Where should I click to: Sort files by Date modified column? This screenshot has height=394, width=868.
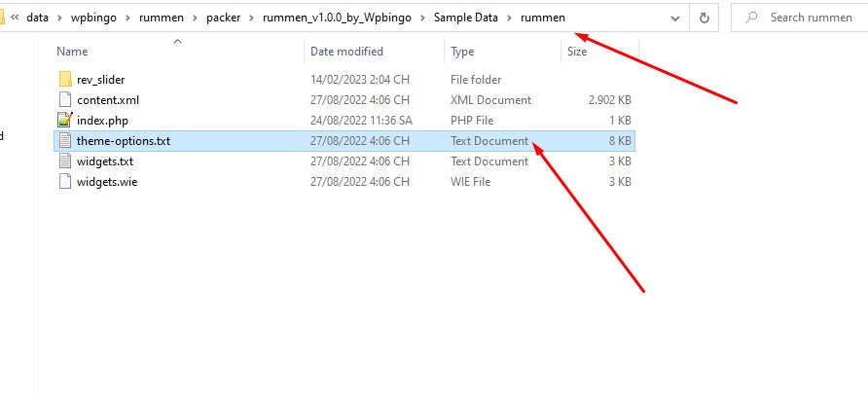click(346, 52)
